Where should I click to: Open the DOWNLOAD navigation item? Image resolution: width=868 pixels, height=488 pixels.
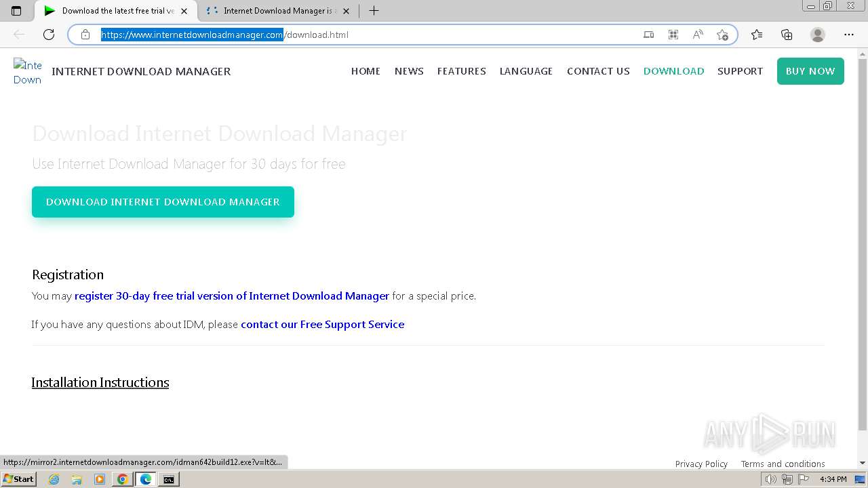point(673,71)
